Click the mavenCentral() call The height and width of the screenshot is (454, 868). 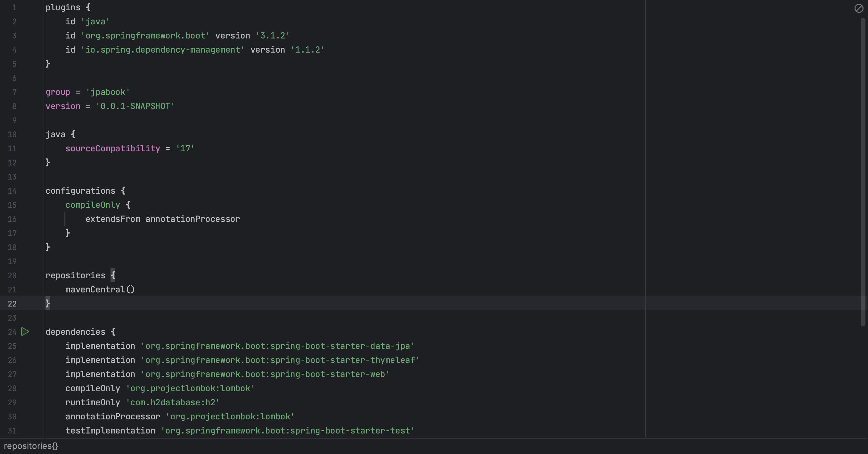[x=100, y=290]
